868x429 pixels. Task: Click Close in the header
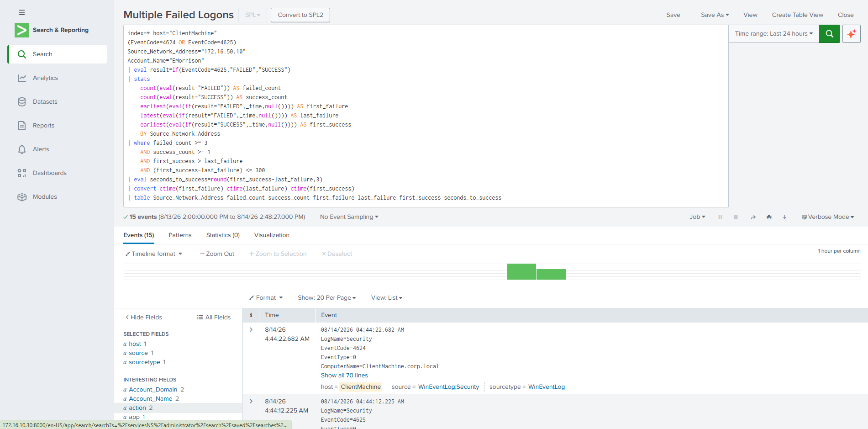click(x=846, y=15)
